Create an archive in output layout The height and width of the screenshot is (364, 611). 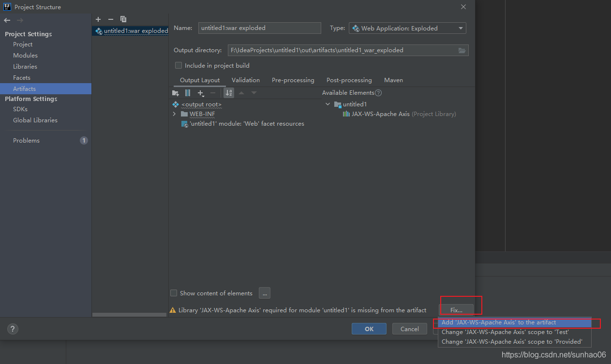coord(188,93)
